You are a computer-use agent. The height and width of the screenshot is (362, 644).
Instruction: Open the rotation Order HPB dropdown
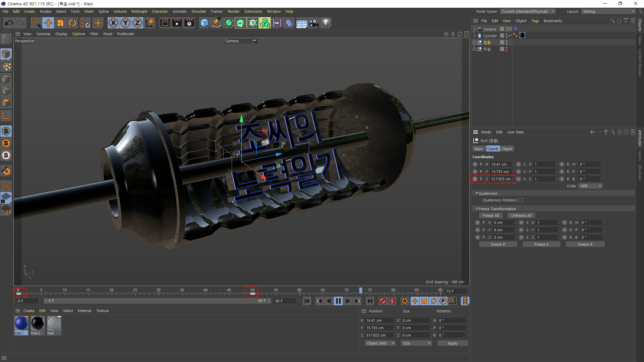(x=590, y=186)
